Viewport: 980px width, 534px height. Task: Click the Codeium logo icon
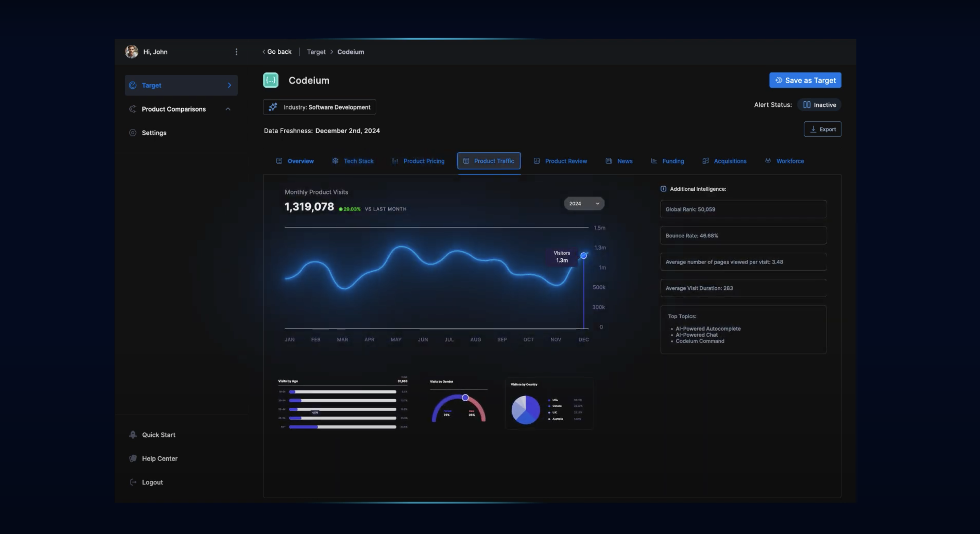[271, 80]
